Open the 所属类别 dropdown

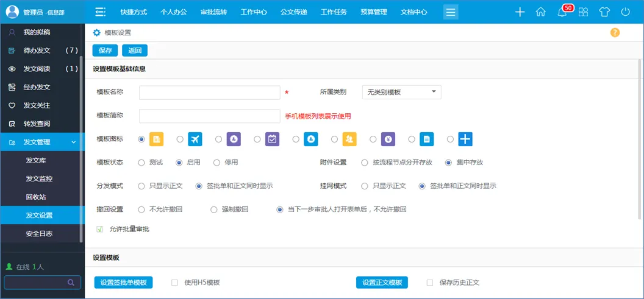[x=401, y=92]
